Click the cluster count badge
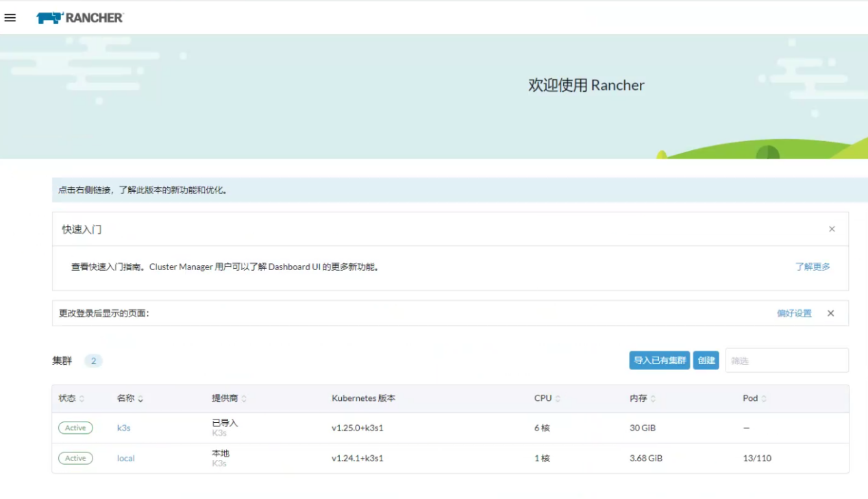 (x=93, y=361)
